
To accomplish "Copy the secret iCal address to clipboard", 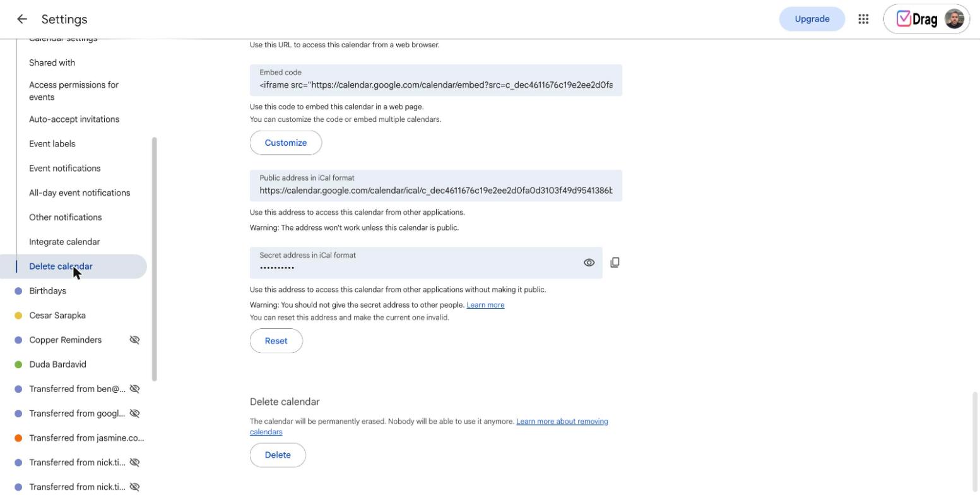I will pyautogui.click(x=615, y=263).
